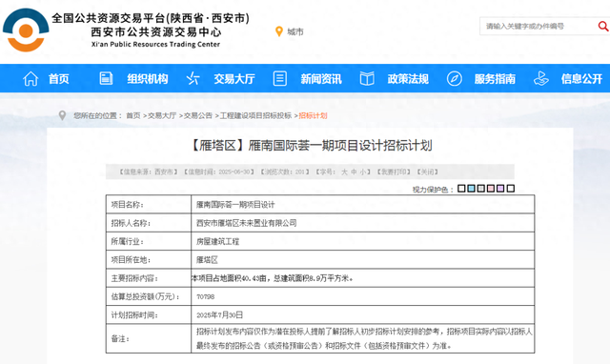Go to 首页 in the breadcrumb
610x364 pixels.
(x=133, y=115)
